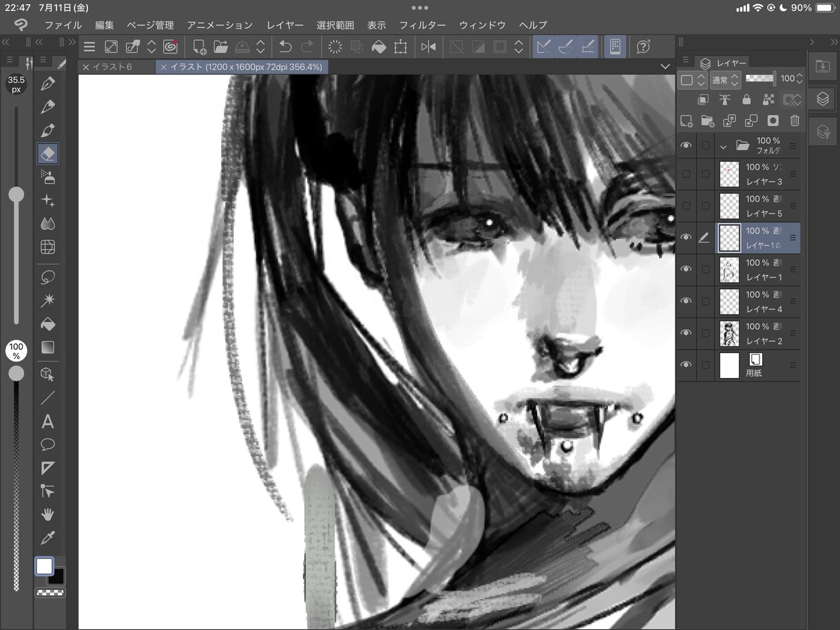Image resolution: width=840 pixels, height=630 pixels.
Task: Click the layer opacity 100 stepper
Action: coord(800,79)
